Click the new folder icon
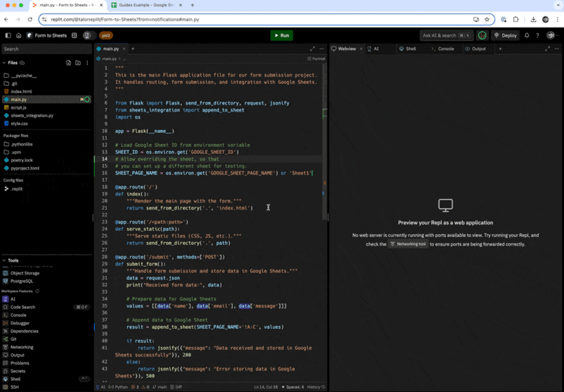Image resolution: width=564 pixels, height=392 pixels. tap(78, 63)
